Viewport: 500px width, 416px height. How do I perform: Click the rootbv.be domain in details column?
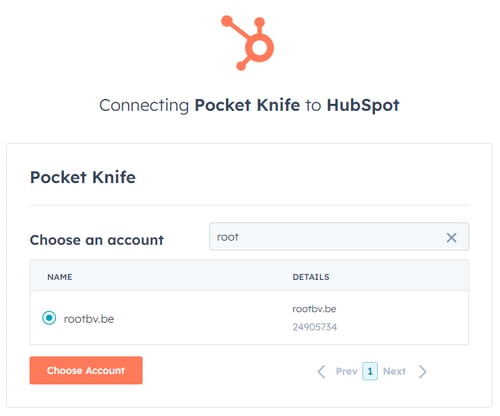coord(314,309)
